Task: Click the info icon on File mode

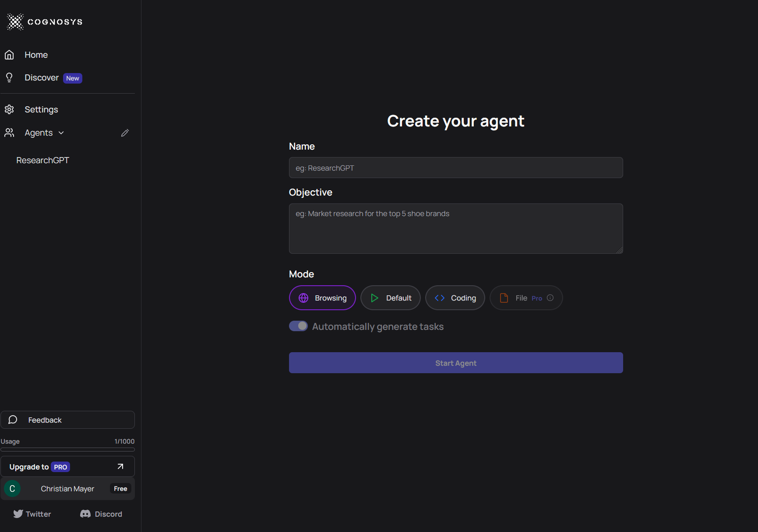Action: click(x=550, y=298)
